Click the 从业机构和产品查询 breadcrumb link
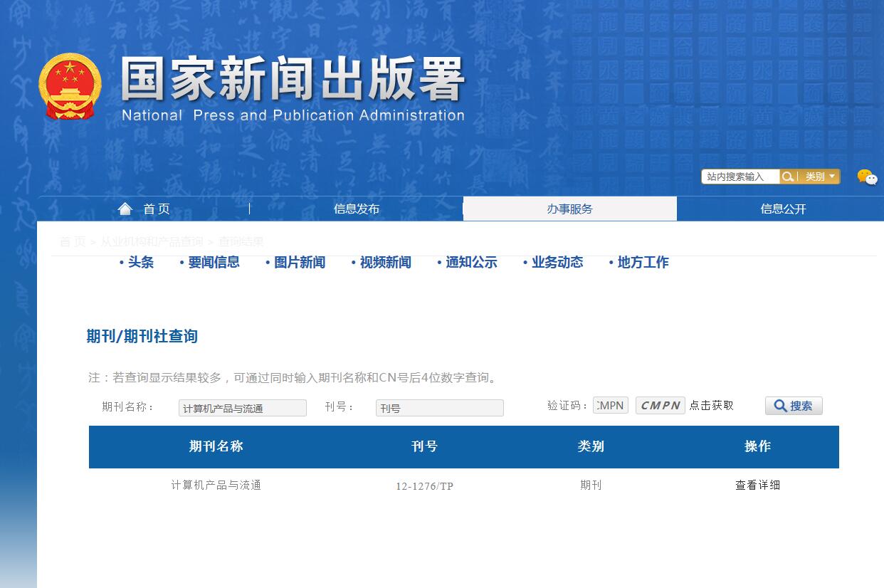This screenshot has width=884, height=588. 152,241
